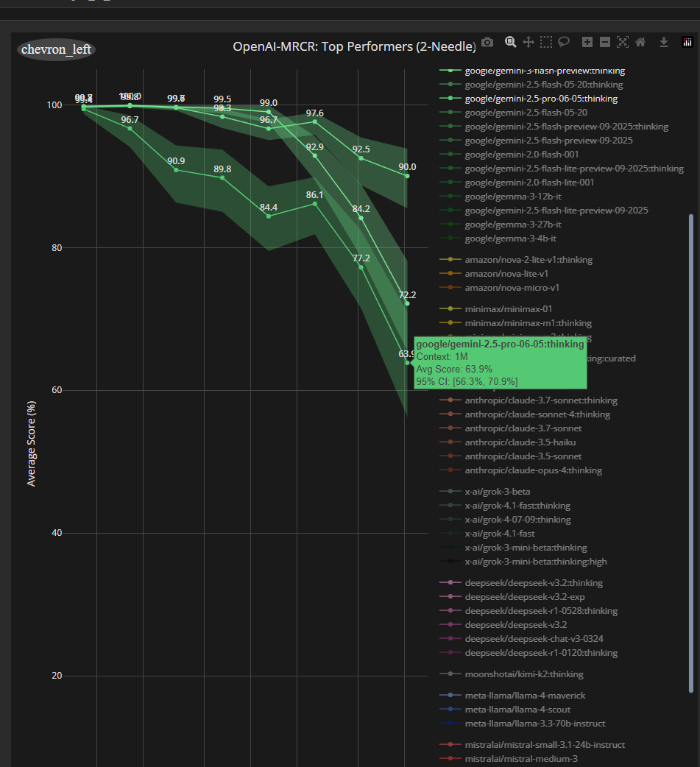Toggle x-ai/grok-3-beta legend entry
This screenshot has height=767, width=700.
click(498, 492)
